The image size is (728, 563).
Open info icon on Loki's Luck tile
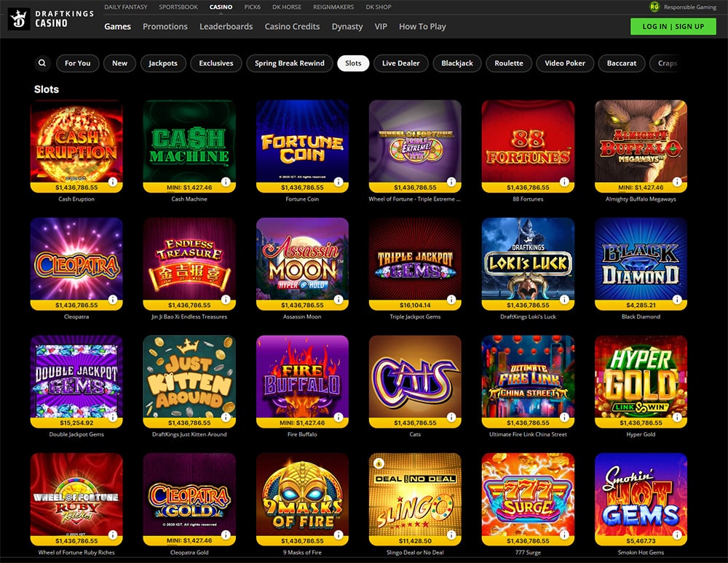coord(564,300)
